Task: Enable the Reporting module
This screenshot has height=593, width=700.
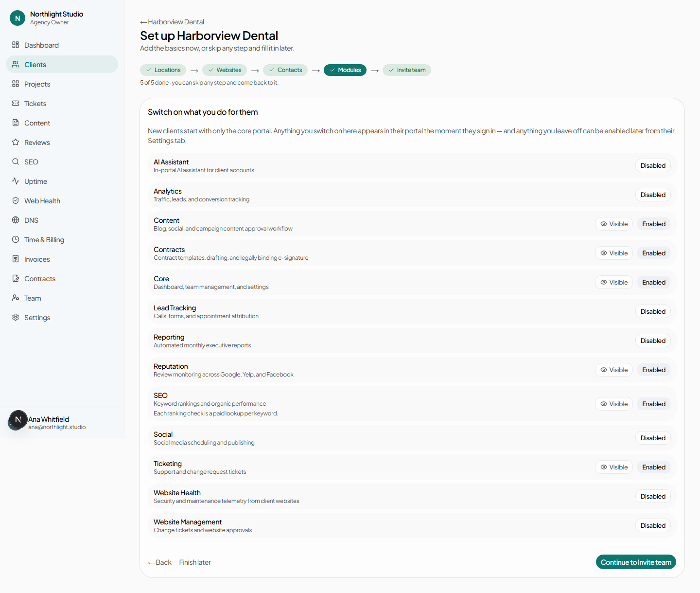Action: pyautogui.click(x=653, y=341)
